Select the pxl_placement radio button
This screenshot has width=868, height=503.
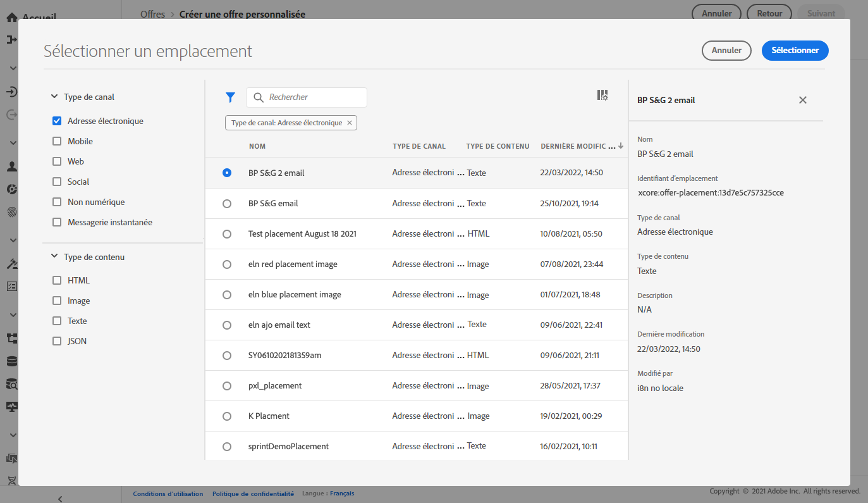[x=227, y=386]
